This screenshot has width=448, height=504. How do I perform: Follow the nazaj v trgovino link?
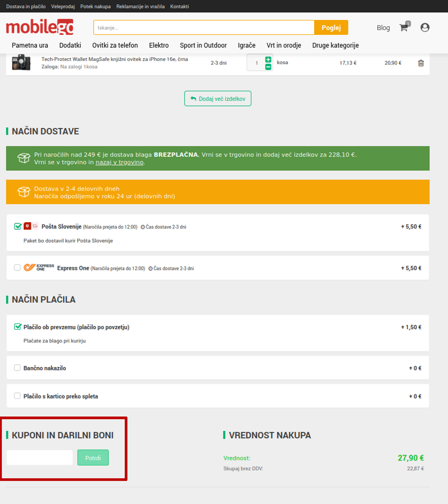[119, 162]
